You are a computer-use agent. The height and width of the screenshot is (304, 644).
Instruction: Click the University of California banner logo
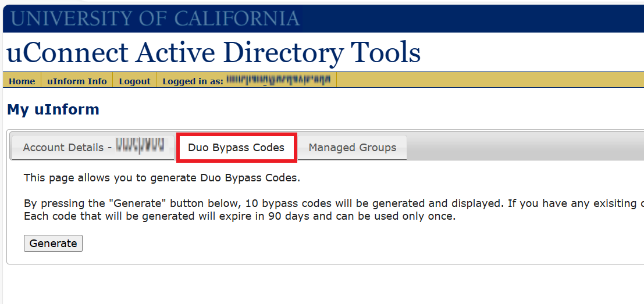tap(155, 19)
